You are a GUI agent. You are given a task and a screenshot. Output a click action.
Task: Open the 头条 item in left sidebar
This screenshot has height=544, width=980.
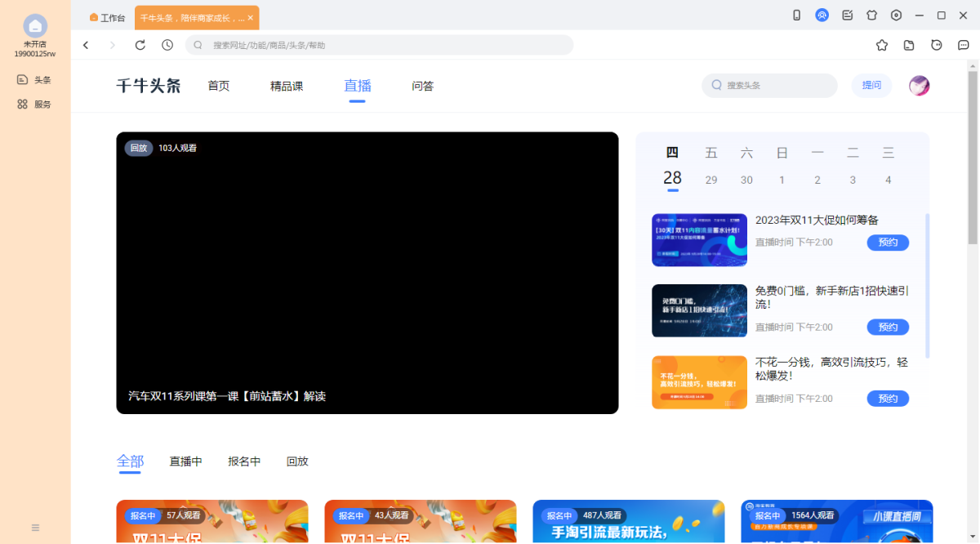tap(35, 80)
